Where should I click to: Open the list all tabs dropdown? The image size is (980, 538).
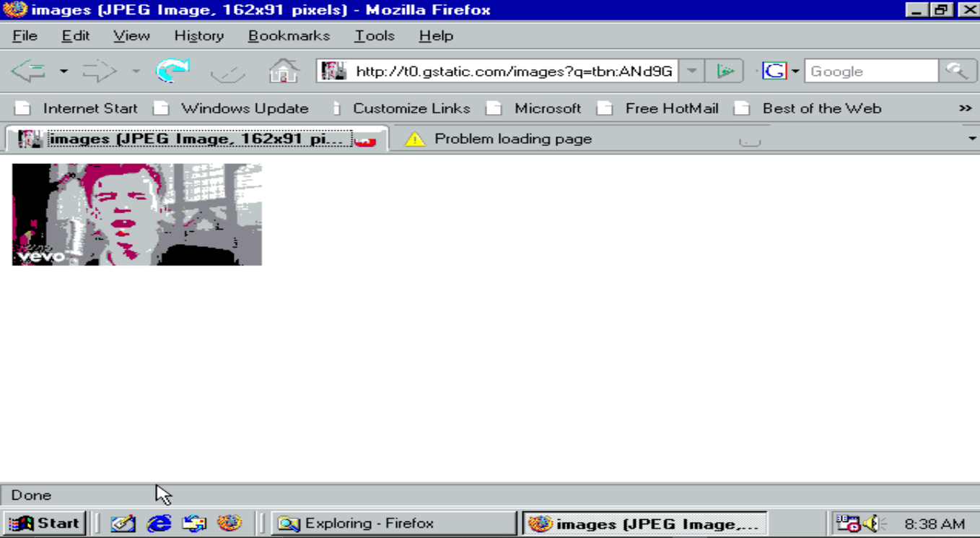pos(971,139)
